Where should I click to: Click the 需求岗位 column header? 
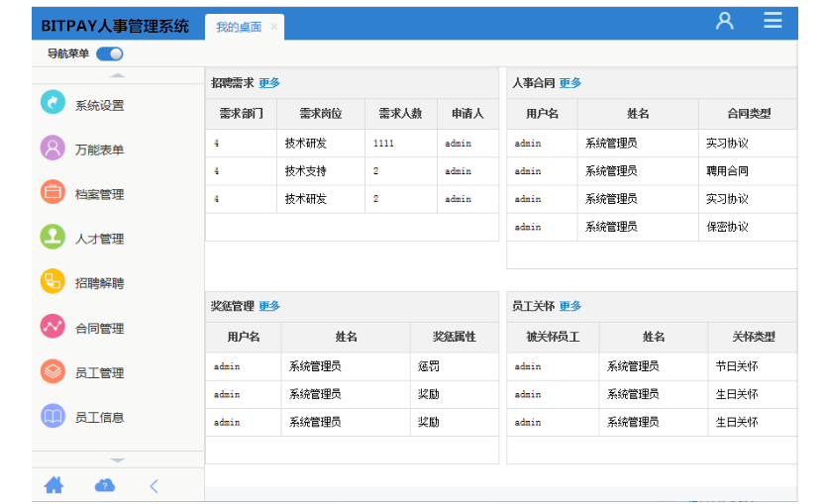click(x=321, y=114)
